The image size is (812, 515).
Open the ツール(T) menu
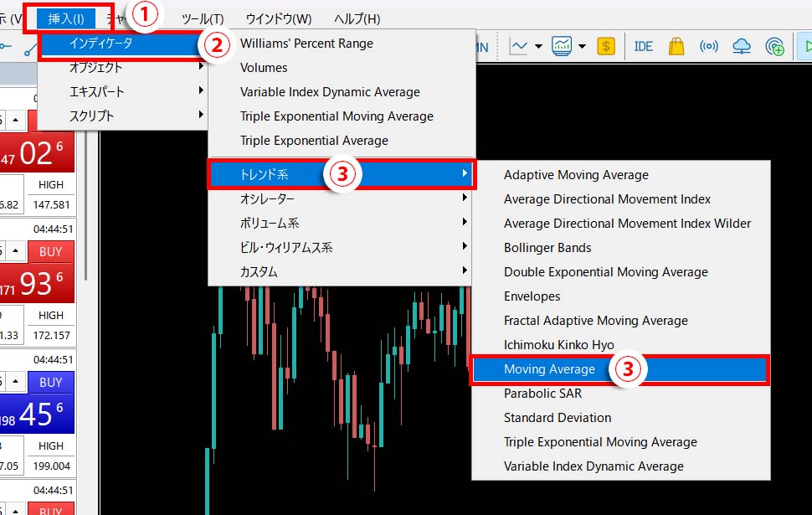click(x=203, y=19)
